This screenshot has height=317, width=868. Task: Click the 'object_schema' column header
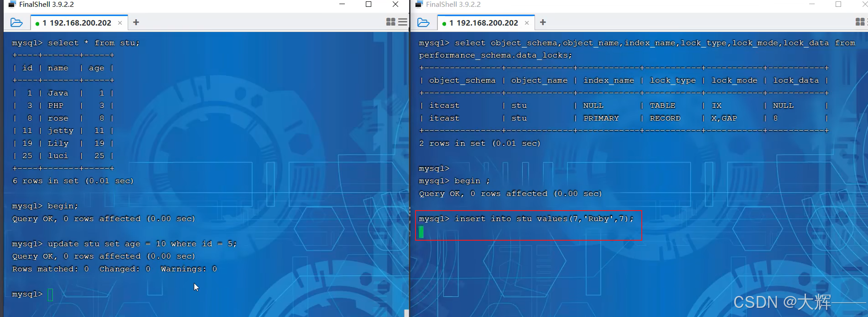[462, 80]
